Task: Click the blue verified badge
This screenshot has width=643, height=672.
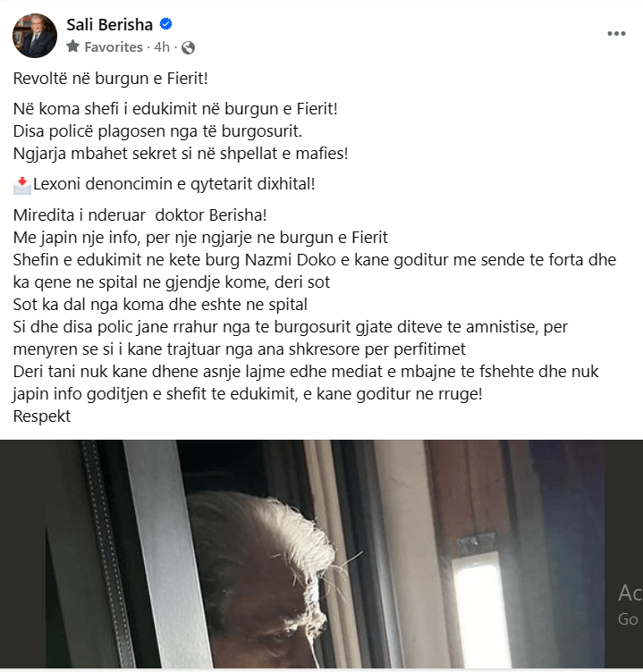Action: tap(166, 24)
